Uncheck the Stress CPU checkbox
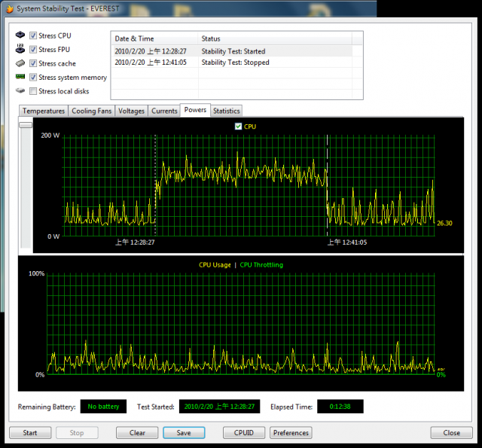The height and width of the screenshot is (448, 482). [33, 35]
